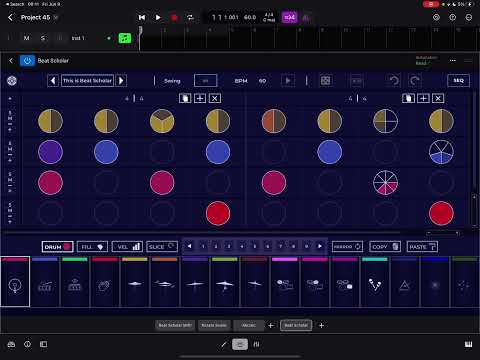Go to next pattern page arrow
The height and width of the screenshot is (360, 480).
tap(320, 246)
